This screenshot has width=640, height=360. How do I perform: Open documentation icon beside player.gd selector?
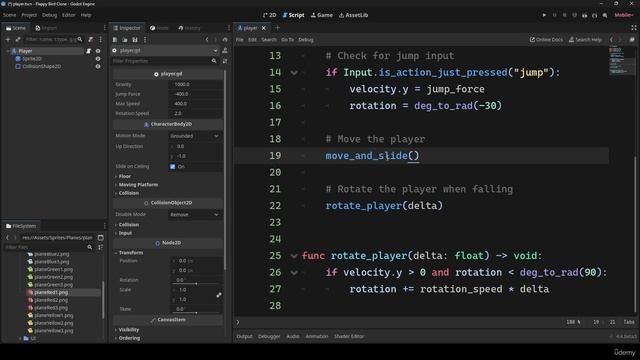pos(224,51)
